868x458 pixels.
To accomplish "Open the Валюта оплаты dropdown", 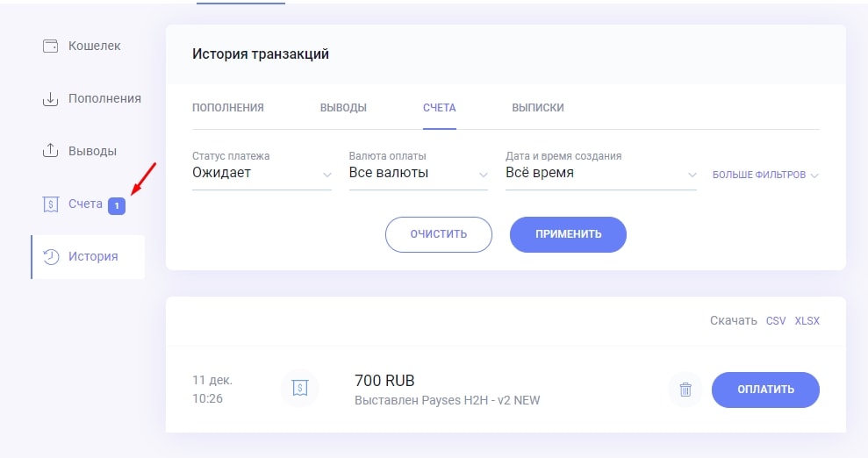I will coord(418,174).
